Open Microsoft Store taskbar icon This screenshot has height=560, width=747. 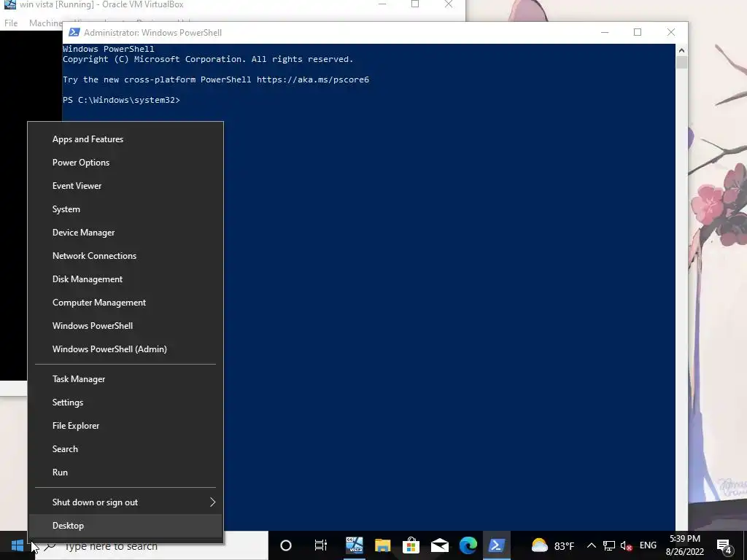411,545
